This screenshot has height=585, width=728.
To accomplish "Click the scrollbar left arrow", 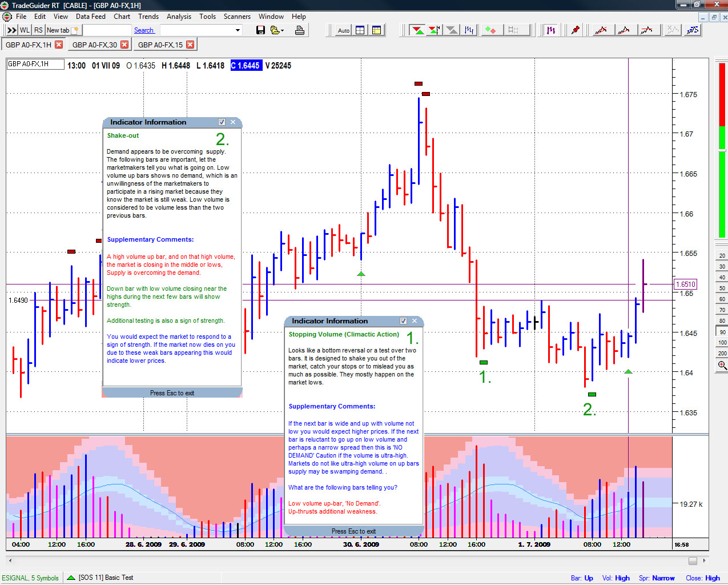I will tap(9, 560).
